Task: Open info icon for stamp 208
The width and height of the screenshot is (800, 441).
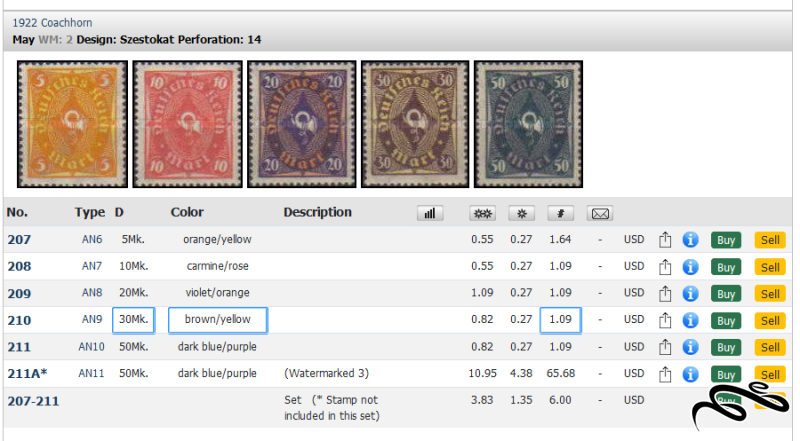Action: (690, 266)
